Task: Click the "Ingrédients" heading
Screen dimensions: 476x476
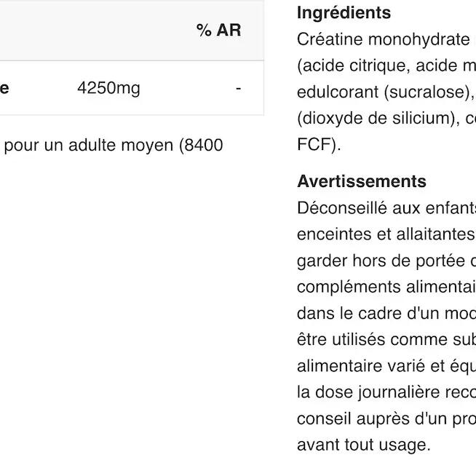Action: point(344,13)
